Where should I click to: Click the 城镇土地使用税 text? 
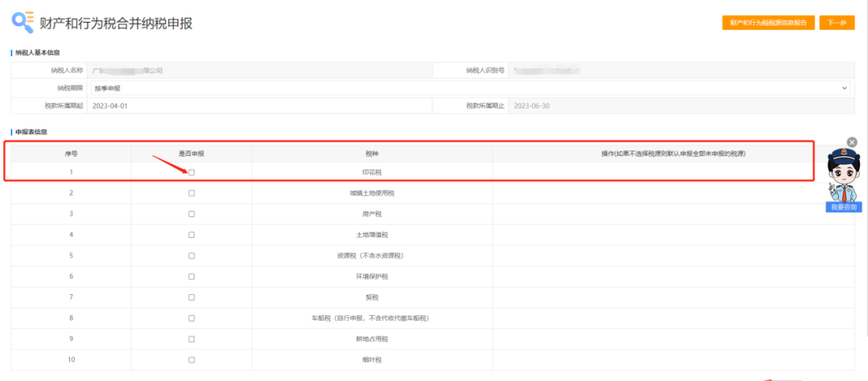coord(371,193)
